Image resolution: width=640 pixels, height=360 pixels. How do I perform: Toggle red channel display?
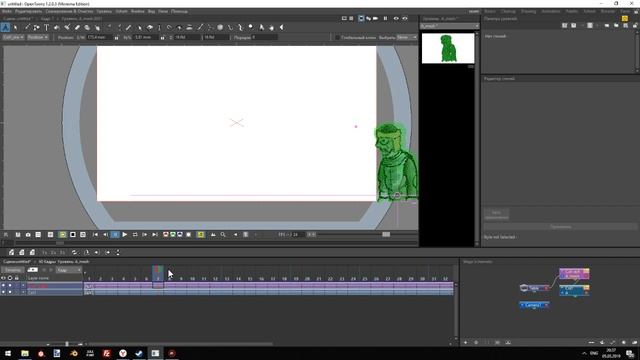point(166,235)
